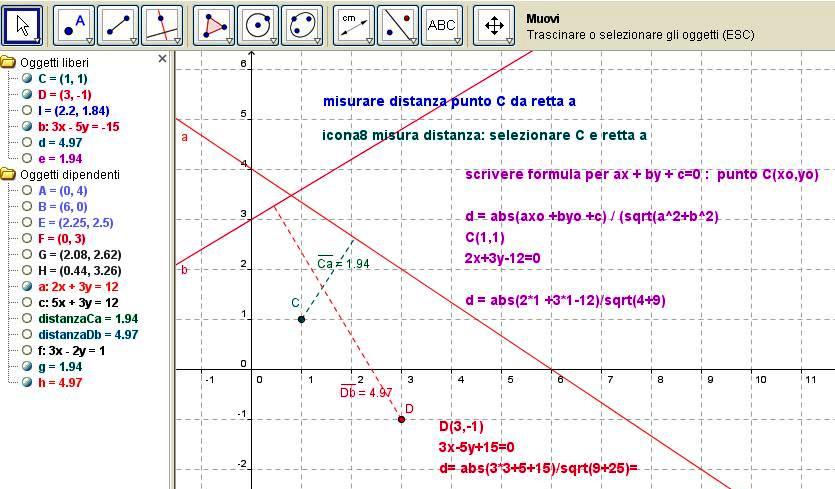Show hidden distanzaCa = 1.94
835x489 pixels.
pyautogui.click(x=27, y=319)
